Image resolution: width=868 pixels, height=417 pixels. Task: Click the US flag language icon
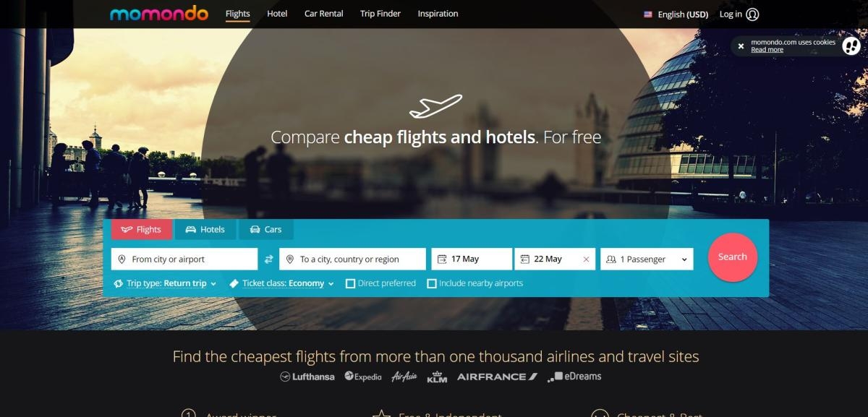pos(648,14)
